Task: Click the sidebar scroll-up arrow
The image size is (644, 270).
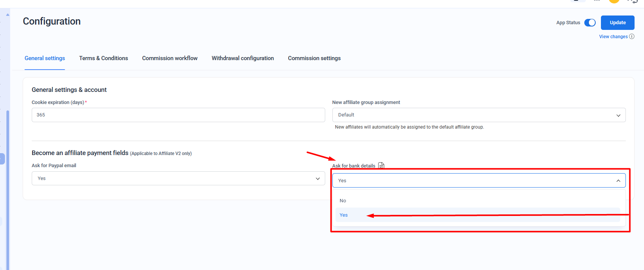Action: tap(8, 15)
